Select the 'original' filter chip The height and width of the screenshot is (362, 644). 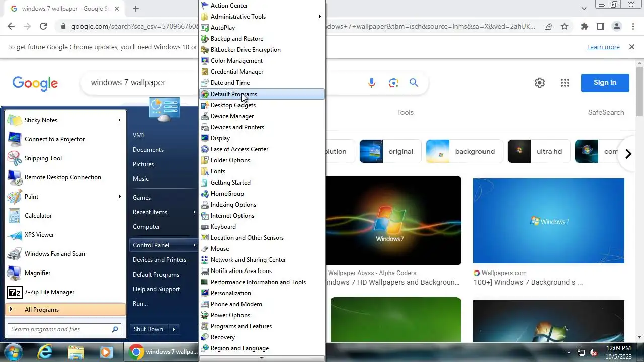click(389, 151)
